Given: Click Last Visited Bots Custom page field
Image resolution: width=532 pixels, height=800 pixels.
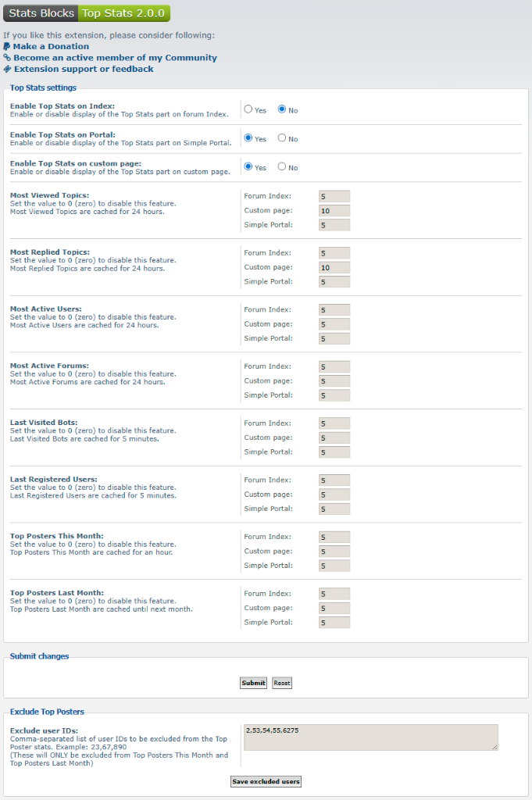Looking at the screenshot, I should pyautogui.click(x=334, y=437).
